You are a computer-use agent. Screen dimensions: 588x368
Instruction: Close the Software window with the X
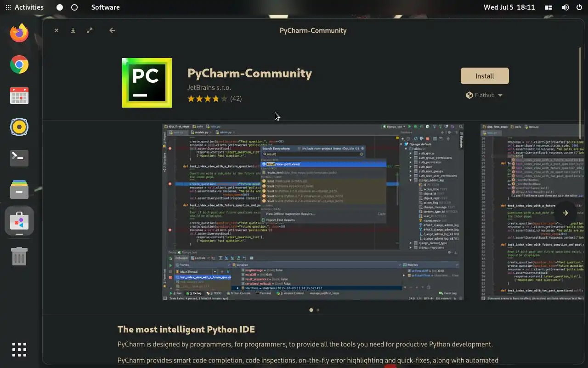[x=57, y=30]
